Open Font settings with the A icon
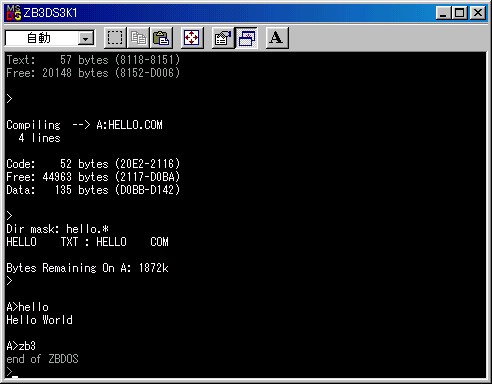This screenshot has width=492, height=384. (277, 38)
